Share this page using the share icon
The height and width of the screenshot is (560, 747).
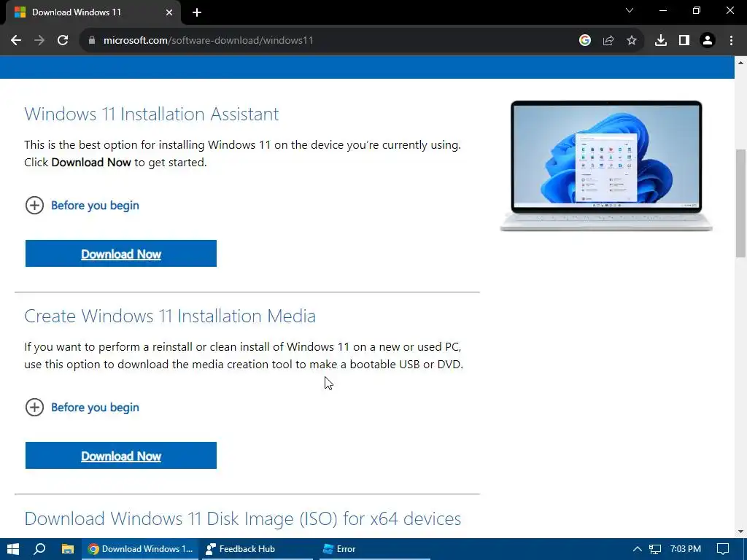coord(608,41)
